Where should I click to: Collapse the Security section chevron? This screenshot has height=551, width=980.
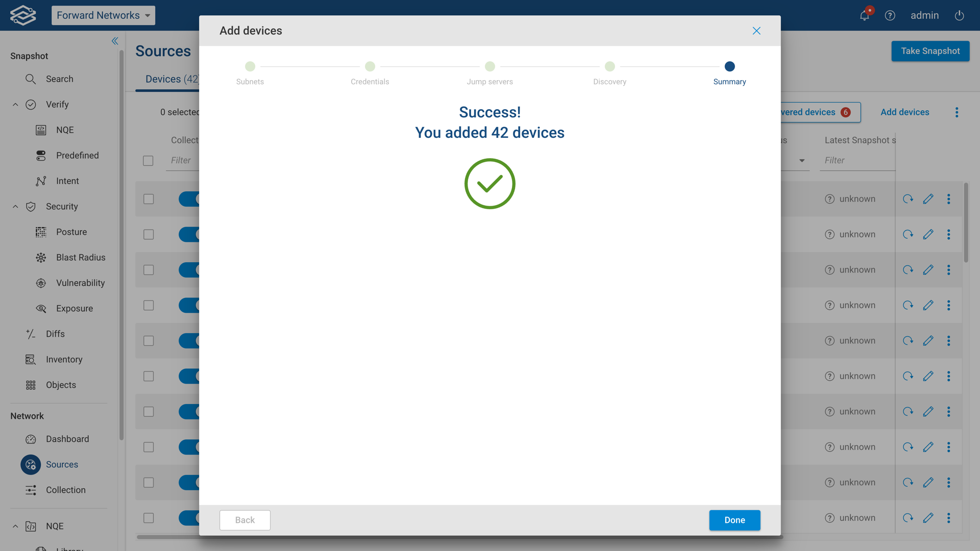click(x=15, y=207)
